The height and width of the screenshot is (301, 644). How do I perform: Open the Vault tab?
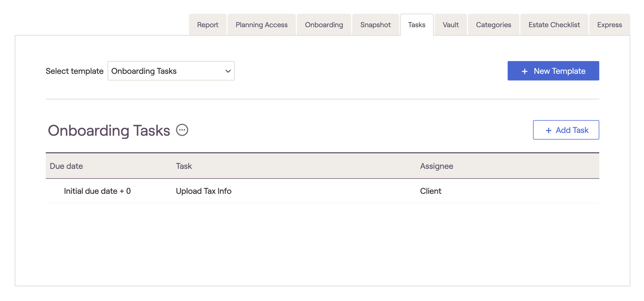pos(450,25)
